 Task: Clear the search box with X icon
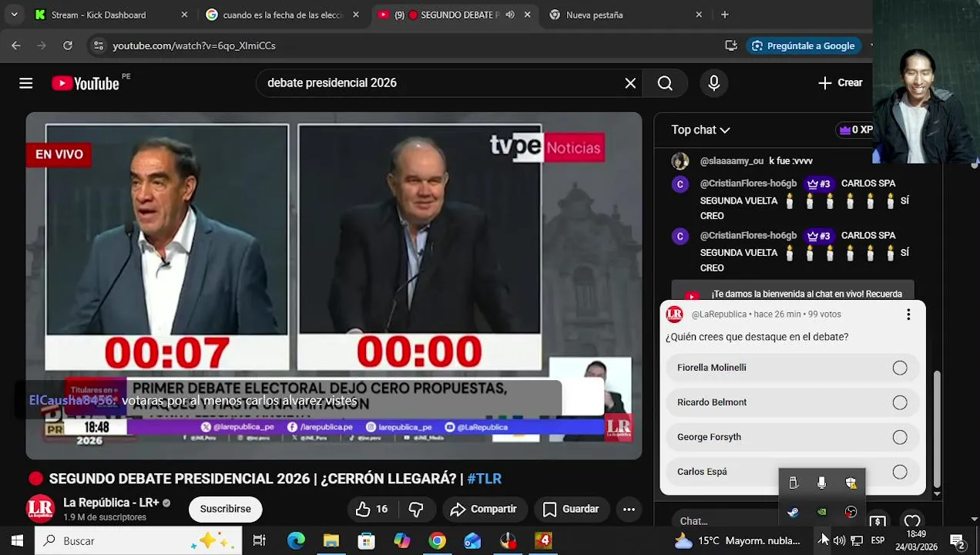[x=630, y=83]
